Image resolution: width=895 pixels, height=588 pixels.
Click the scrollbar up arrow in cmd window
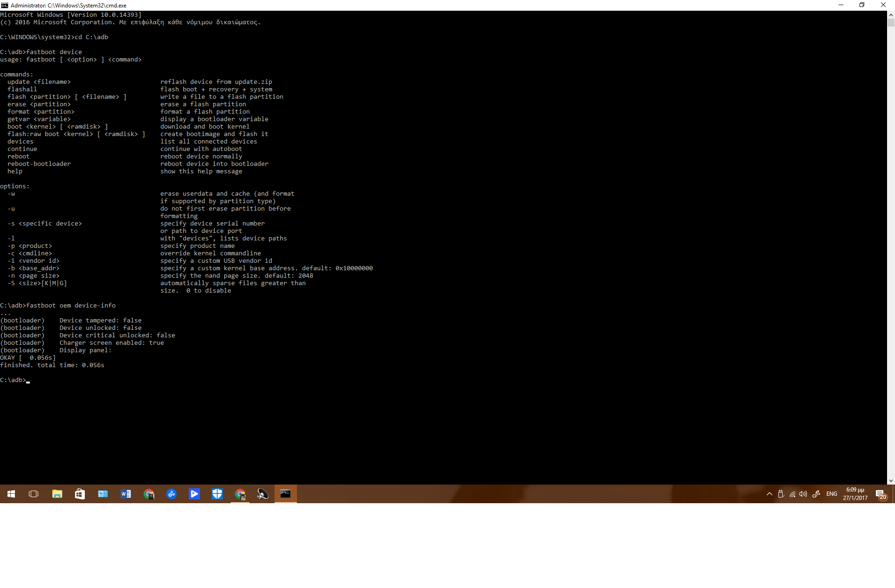891,14
